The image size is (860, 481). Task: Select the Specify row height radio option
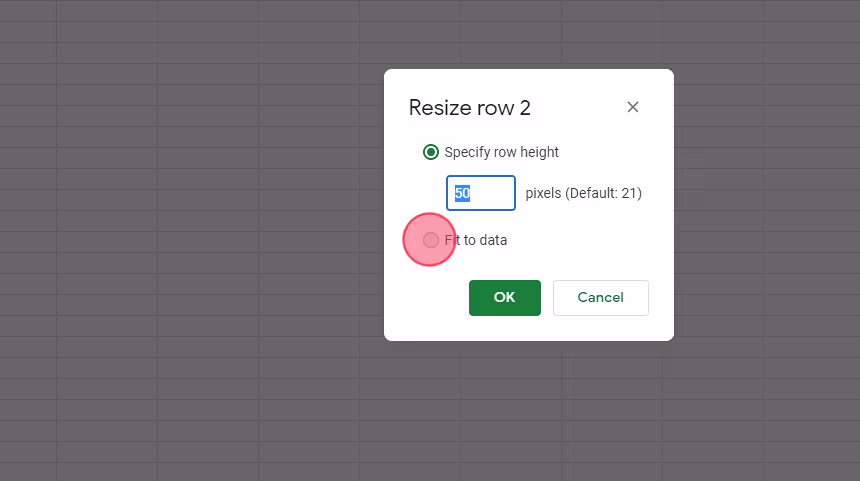(x=431, y=152)
